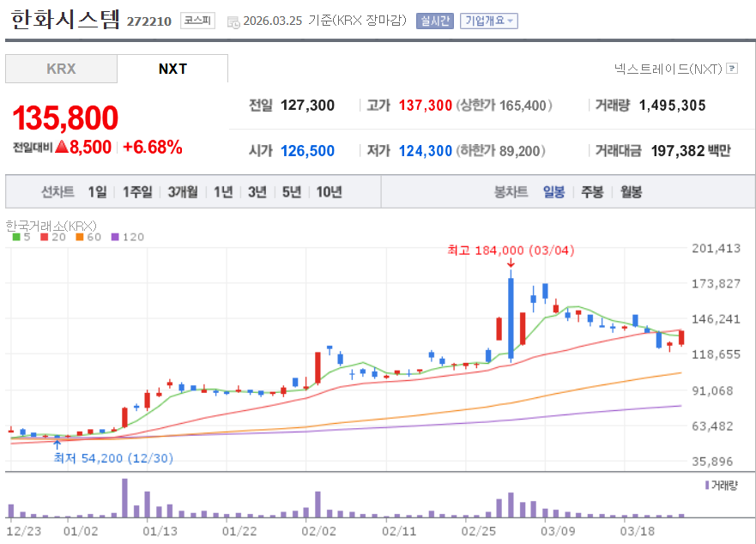Click the 거래량 legend marker above the volume chart
The image size is (756, 544).
(707, 485)
